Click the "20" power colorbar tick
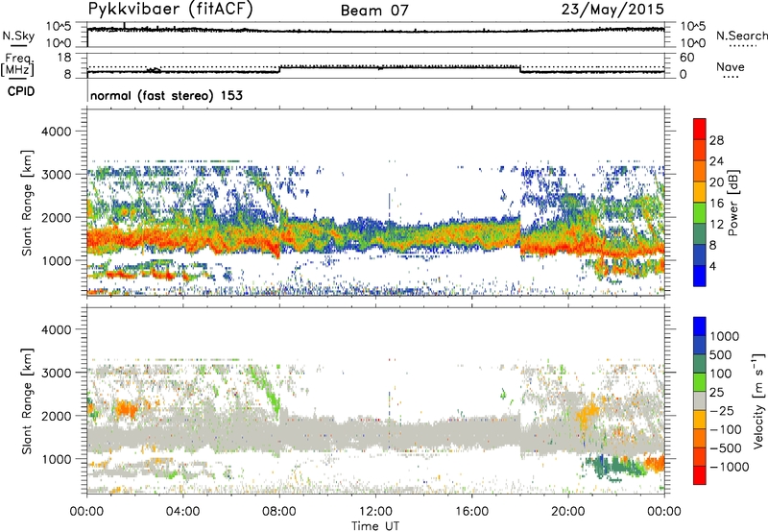This screenshot has width=768, height=532. coord(716,182)
